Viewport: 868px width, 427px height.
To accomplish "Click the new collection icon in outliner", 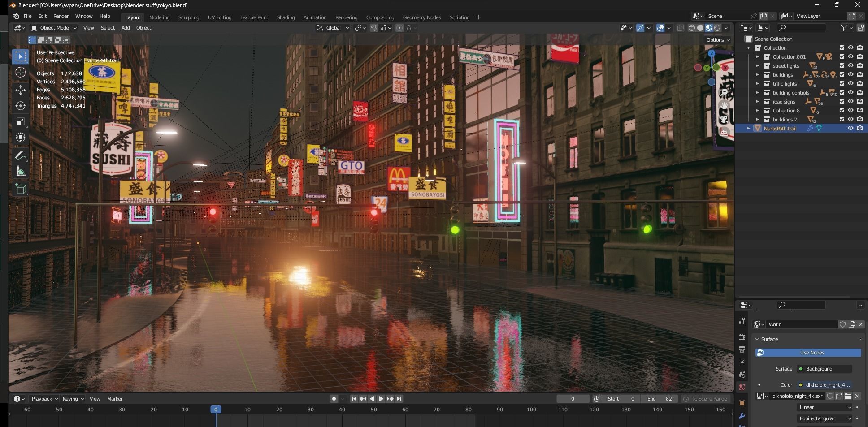I will click(860, 28).
